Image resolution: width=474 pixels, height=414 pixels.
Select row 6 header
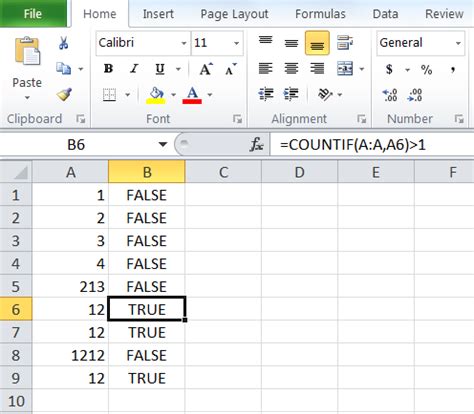(16, 309)
